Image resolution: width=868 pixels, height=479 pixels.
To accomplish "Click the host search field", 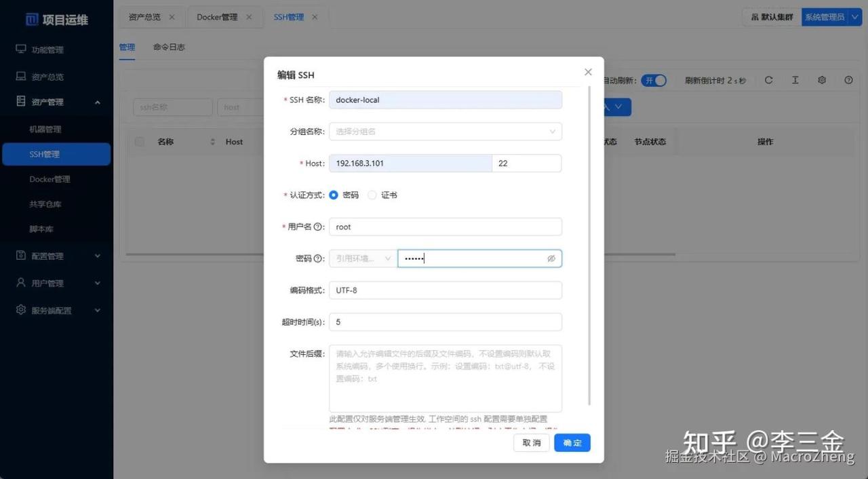I will [x=241, y=107].
